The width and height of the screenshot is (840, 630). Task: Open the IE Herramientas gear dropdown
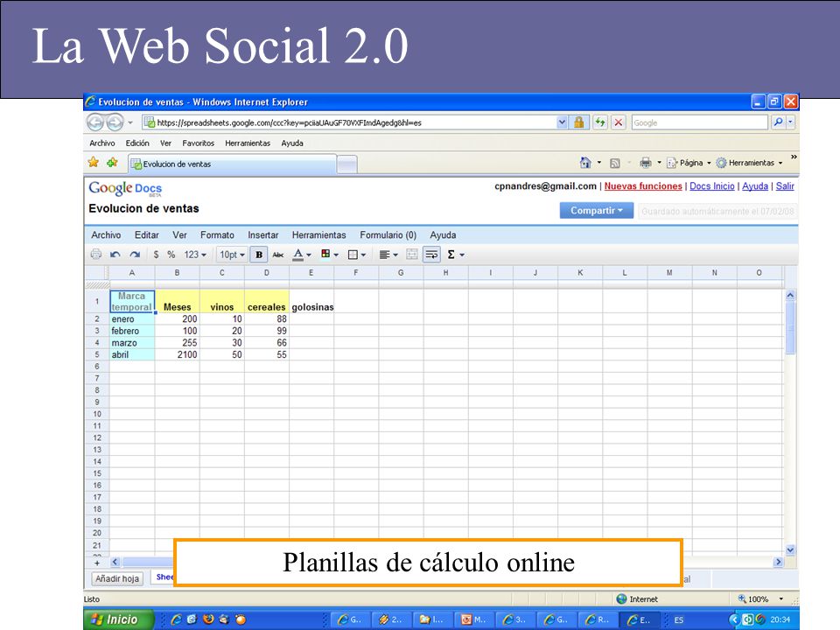point(750,163)
